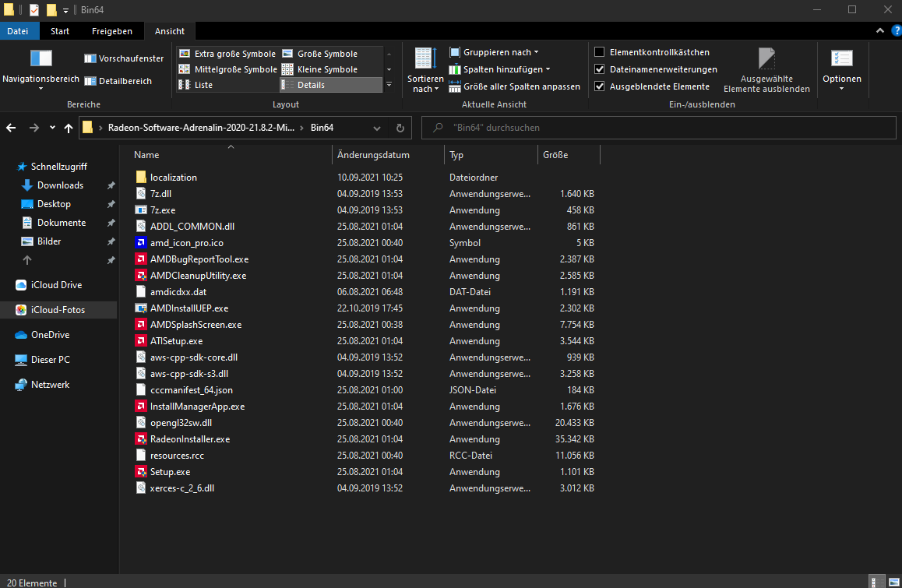
Task: Sort by Änderungsdatum column header
Action: 389,155
